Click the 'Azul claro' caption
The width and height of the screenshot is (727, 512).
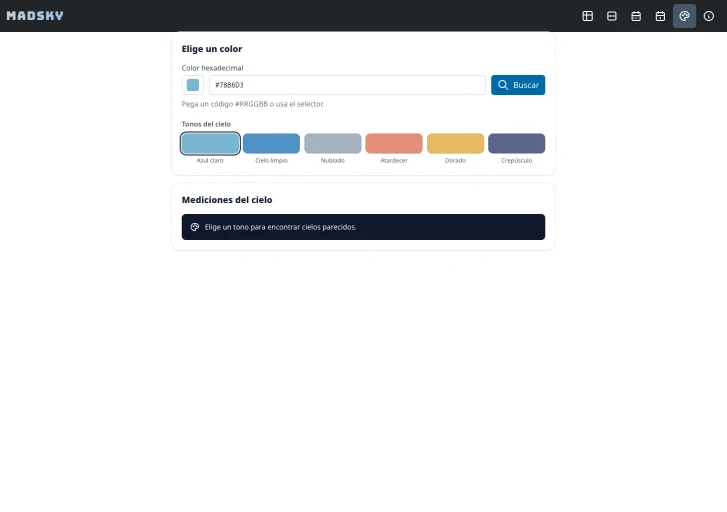coord(210,160)
